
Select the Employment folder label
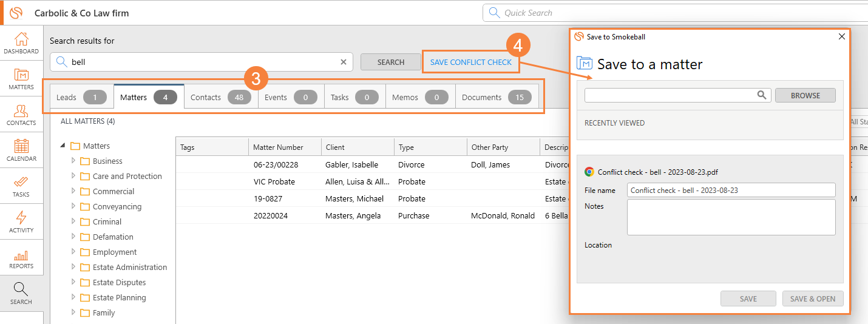tap(115, 252)
